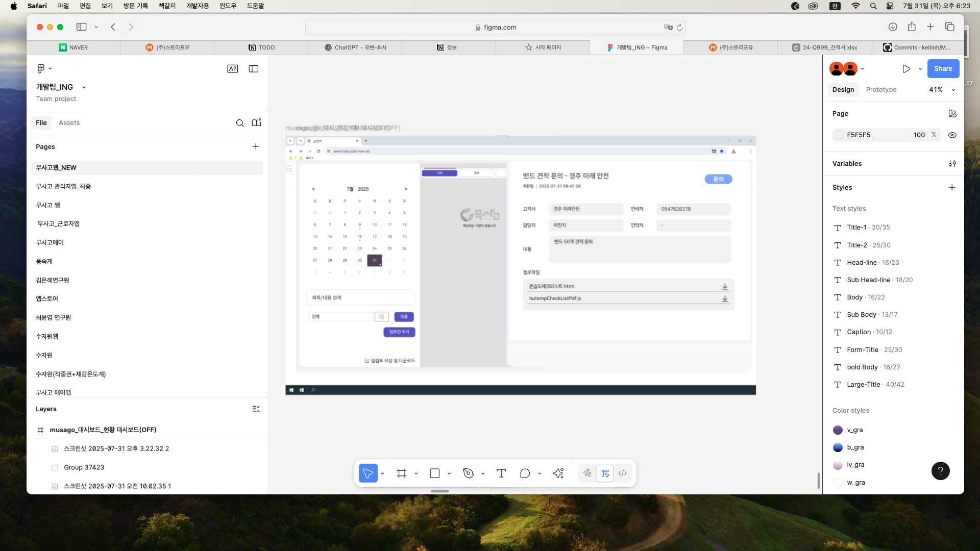The height and width of the screenshot is (551, 980).
Task: Open the Actions AI tool
Action: (558, 473)
